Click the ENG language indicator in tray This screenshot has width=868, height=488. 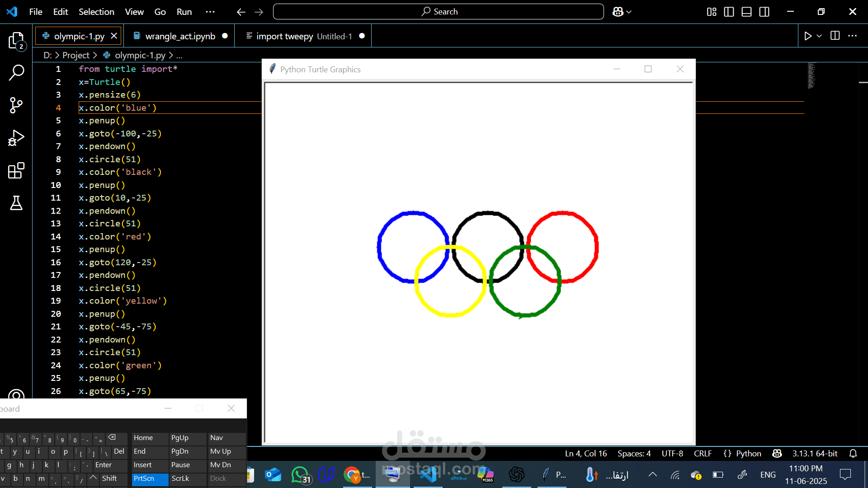pos(768,475)
